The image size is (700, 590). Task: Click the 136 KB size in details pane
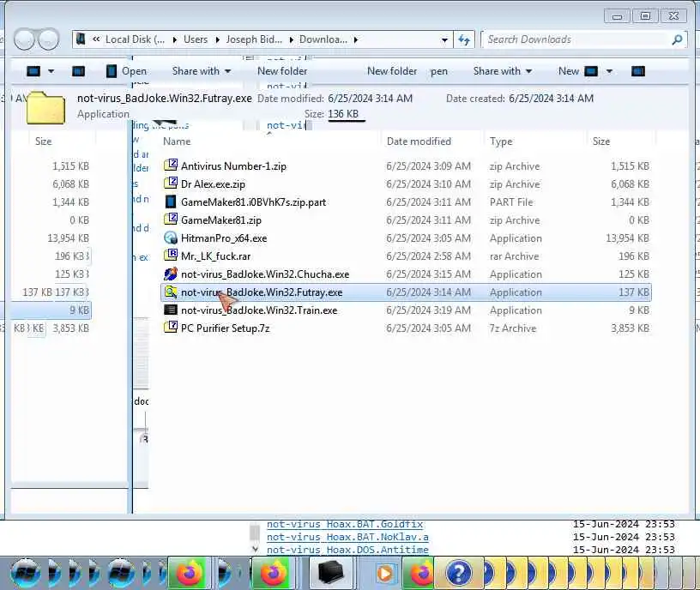pyautogui.click(x=343, y=114)
